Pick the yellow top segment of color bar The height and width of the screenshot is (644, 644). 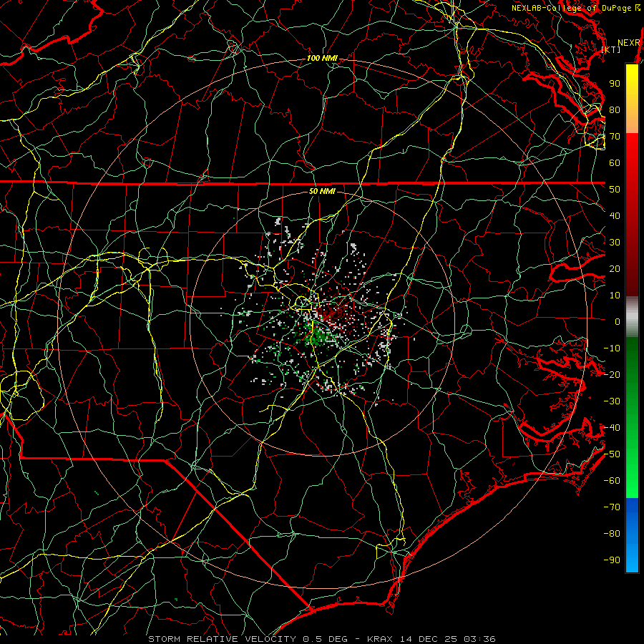(x=632, y=99)
